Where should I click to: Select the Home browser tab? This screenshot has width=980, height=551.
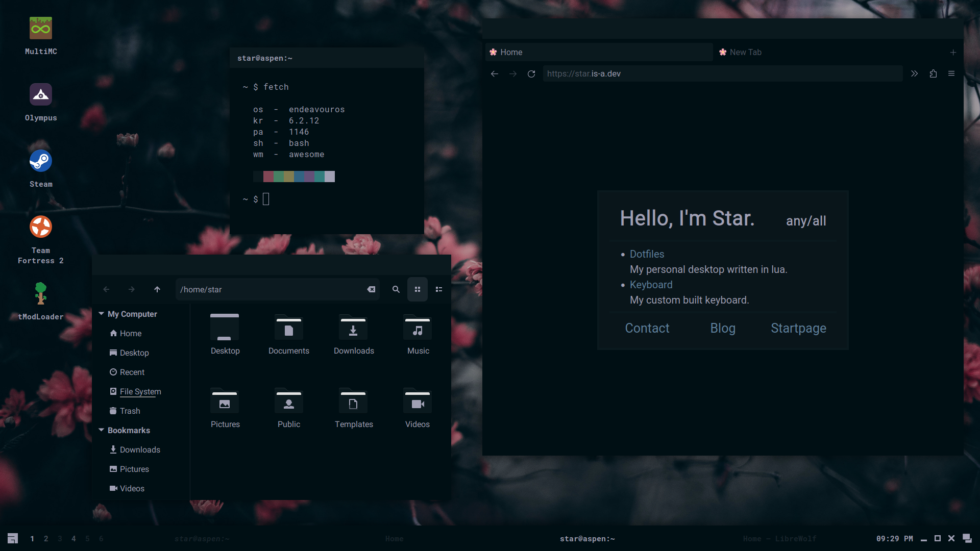pos(511,53)
